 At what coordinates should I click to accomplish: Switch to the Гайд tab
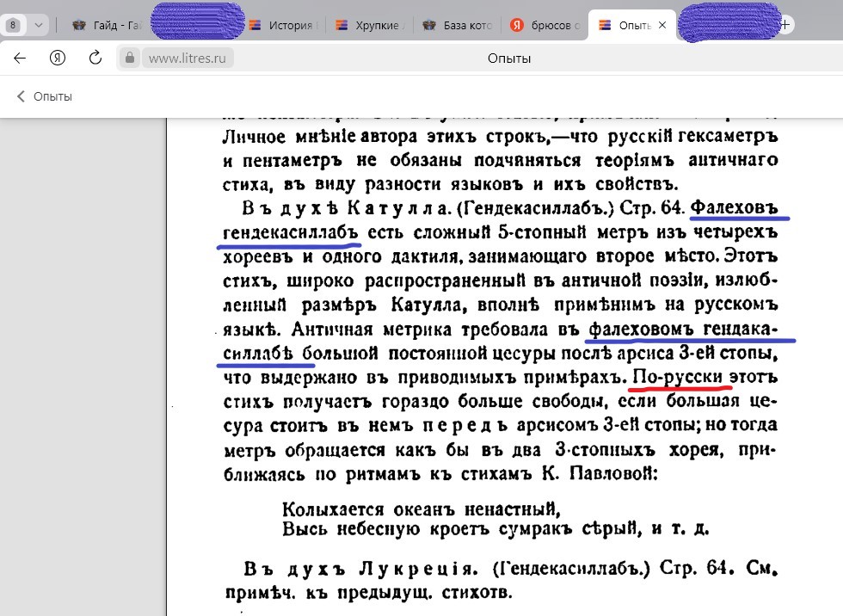(x=112, y=25)
